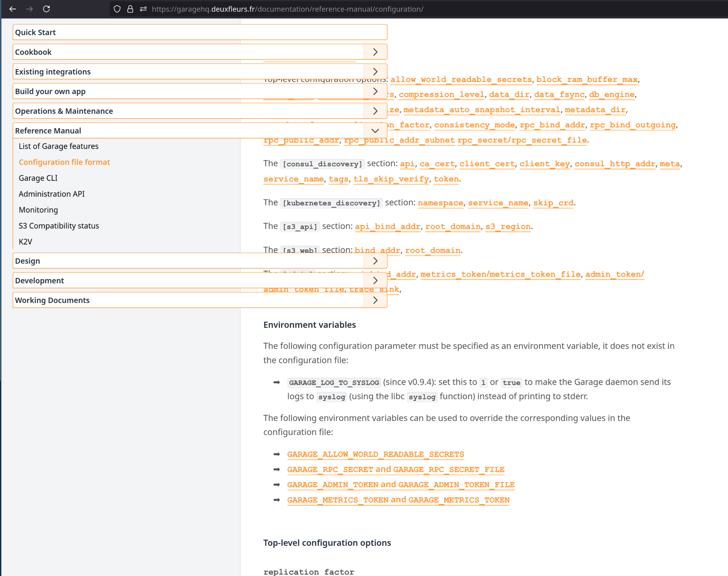Expand the Existing integrations chevron
The width and height of the screenshot is (728, 576).
point(375,71)
